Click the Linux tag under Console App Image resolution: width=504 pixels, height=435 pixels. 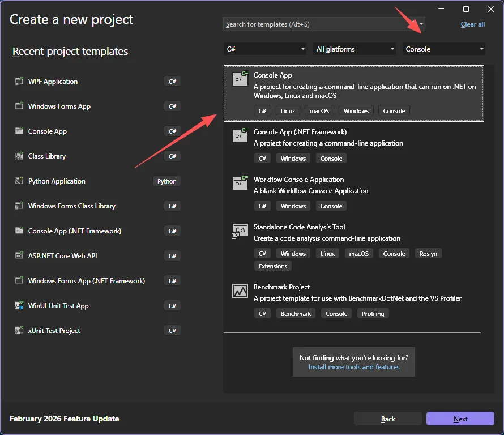(x=288, y=111)
